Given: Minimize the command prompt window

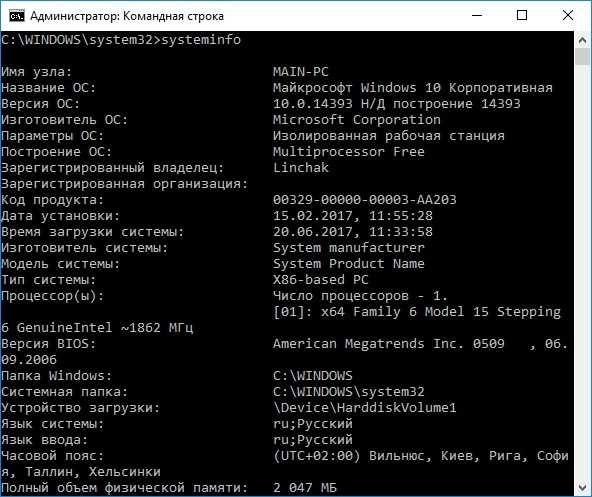Looking at the screenshot, I should click(477, 15).
